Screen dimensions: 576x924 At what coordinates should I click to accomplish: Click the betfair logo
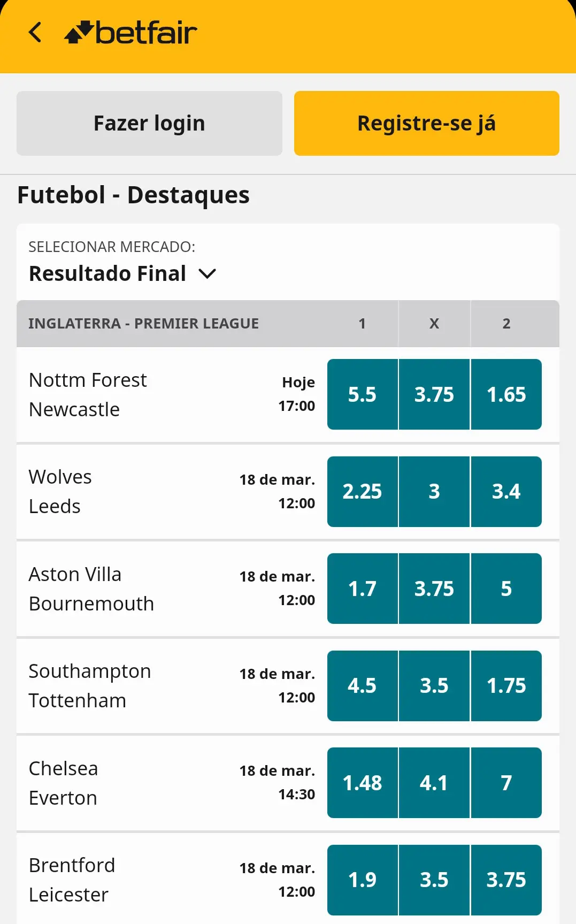click(130, 32)
